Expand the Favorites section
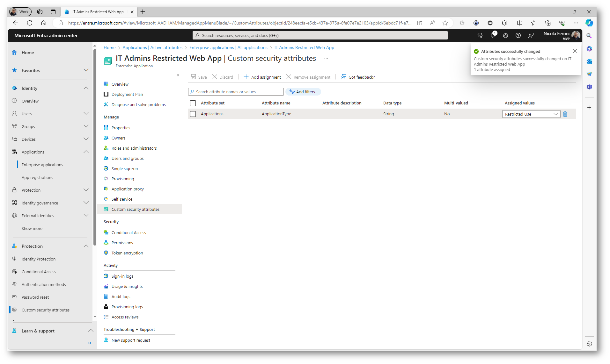This screenshot has width=610, height=364. click(86, 70)
